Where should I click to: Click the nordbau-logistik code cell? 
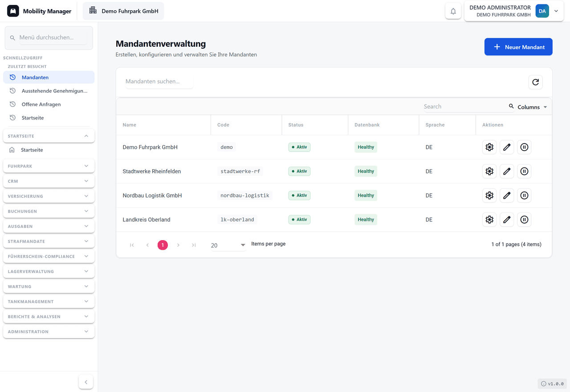[x=245, y=195]
